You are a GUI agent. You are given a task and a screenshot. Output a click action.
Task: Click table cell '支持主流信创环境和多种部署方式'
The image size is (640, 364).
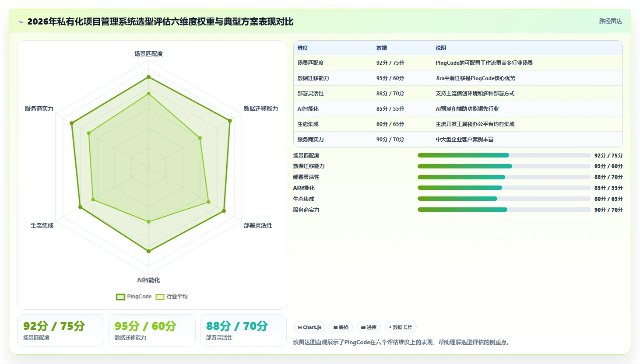click(x=475, y=94)
